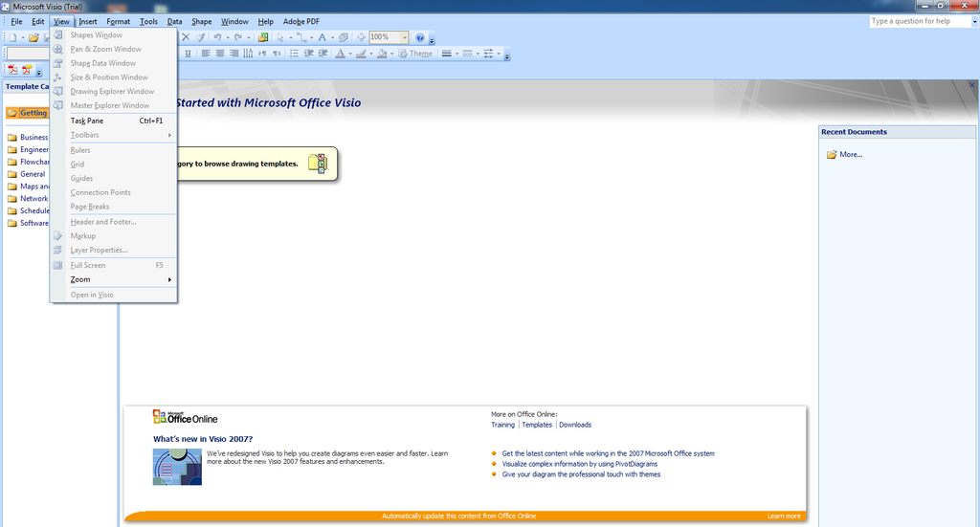Open the Shape menu
Screen dimensions: 980x527
[201, 21]
